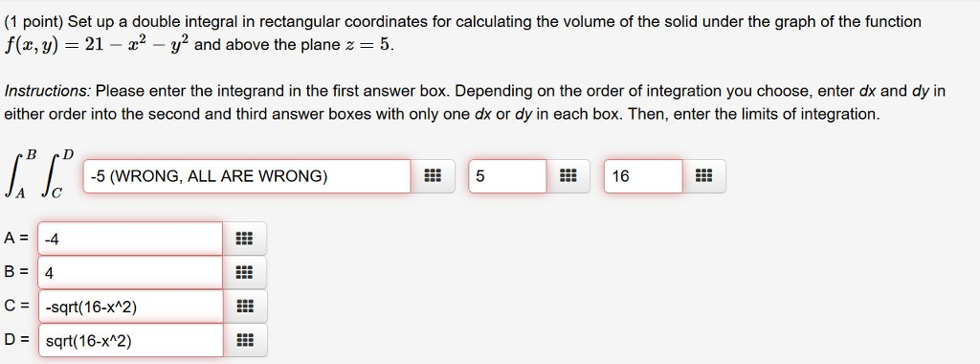Click the function formula f(x,y) = 21 − x² − y²
This screenshot has height=364, width=980.
(97, 45)
